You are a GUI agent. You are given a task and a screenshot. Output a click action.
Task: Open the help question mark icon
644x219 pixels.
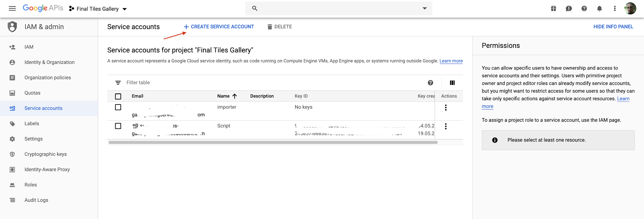pos(584,8)
